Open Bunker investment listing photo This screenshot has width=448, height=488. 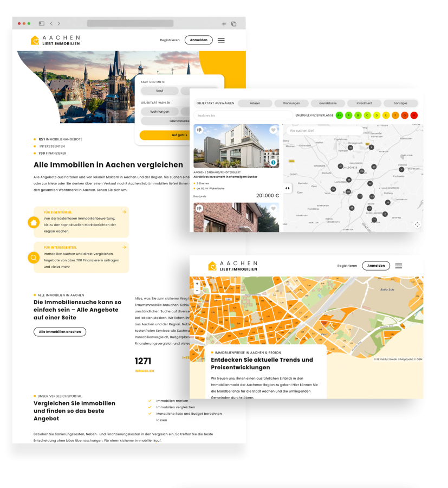pos(236,146)
